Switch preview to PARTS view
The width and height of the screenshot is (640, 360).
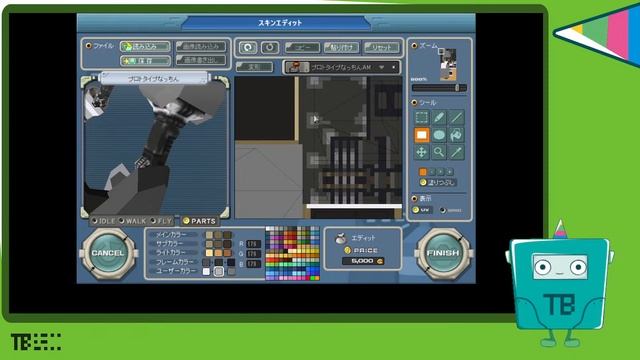[199, 221]
